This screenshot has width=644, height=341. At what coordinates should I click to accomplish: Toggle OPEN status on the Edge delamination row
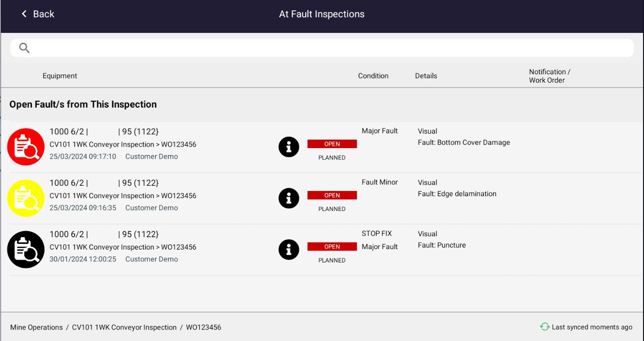[x=332, y=195]
